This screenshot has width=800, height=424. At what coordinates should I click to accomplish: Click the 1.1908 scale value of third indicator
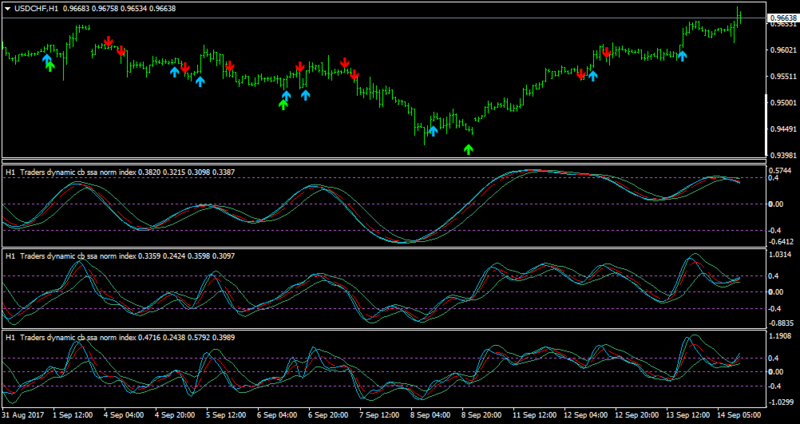click(781, 336)
